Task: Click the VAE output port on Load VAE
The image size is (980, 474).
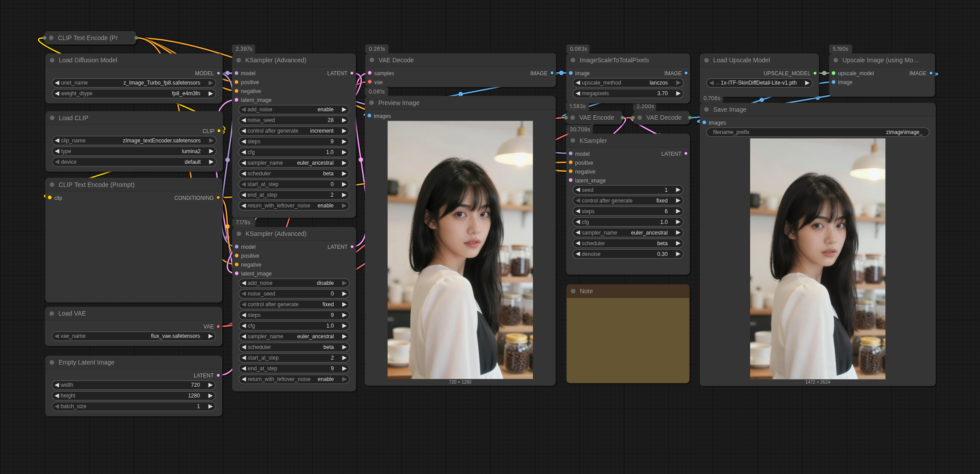Action: pyautogui.click(x=218, y=327)
